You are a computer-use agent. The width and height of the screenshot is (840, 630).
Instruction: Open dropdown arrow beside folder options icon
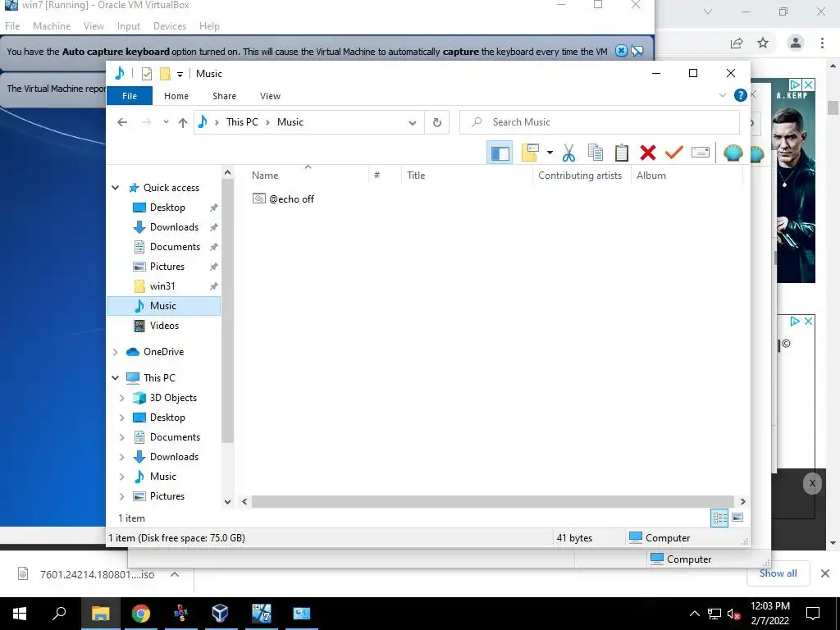click(x=550, y=153)
